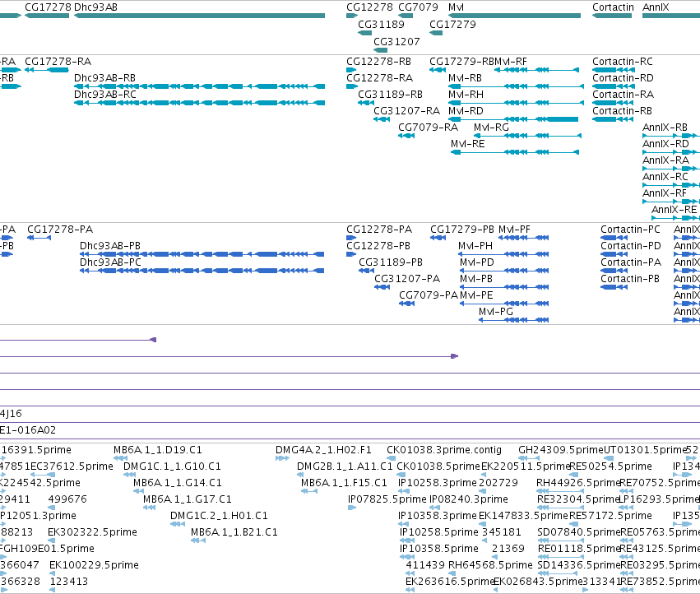The height and width of the screenshot is (594, 700).
Task: Select the CG12278-PA protein label
Action: coord(379,230)
